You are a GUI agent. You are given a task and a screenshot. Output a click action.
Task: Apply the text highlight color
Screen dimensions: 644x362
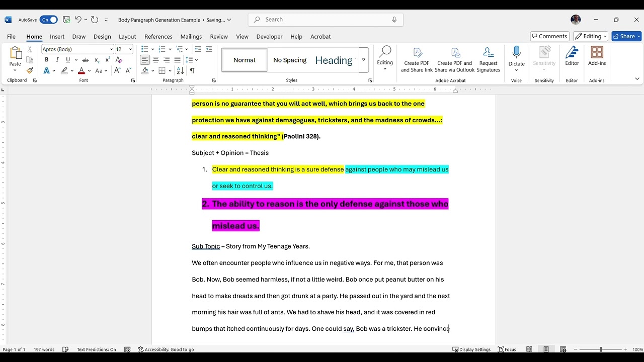click(64, 71)
